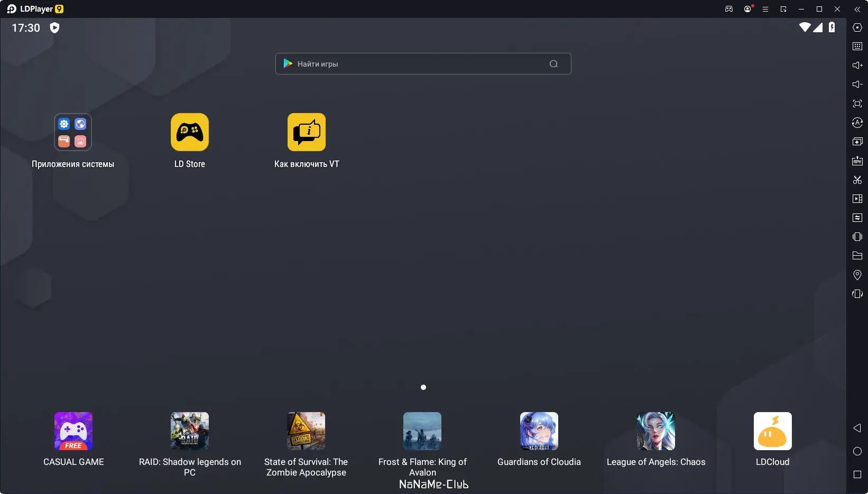Launch Frost & Flame: King of Avalon
This screenshot has height=494, width=868.
point(422,431)
